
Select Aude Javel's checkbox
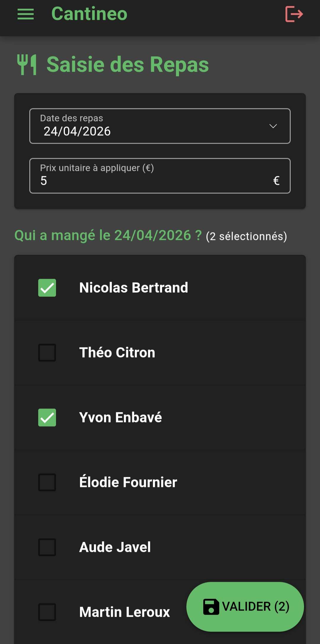point(47,547)
